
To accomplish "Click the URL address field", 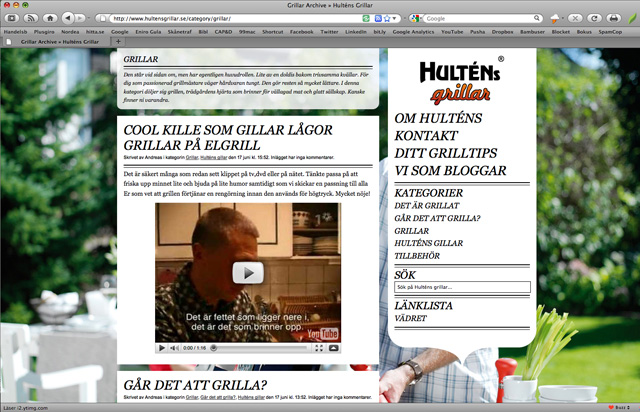I will click(x=236, y=18).
